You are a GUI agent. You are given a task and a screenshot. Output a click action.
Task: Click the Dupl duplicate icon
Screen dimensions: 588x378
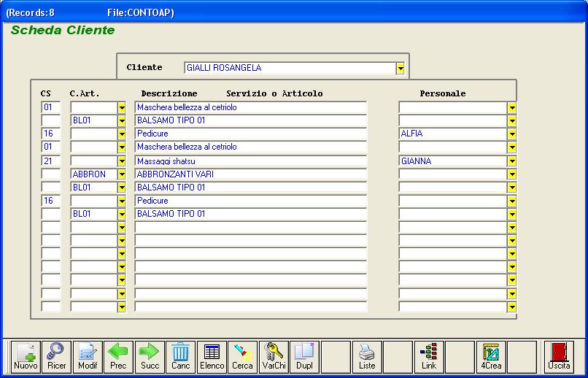pyautogui.click(x=304, y=357)
